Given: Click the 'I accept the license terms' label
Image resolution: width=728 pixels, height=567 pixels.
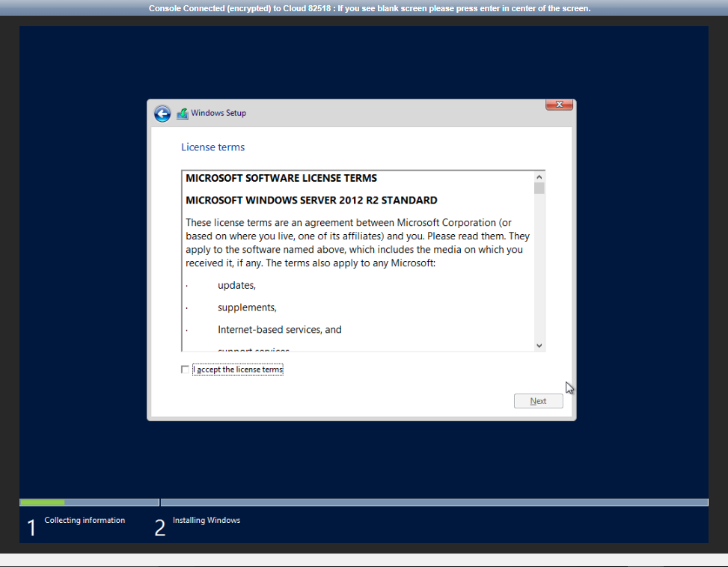Looking at the screenshot, I should coord(238,370).
